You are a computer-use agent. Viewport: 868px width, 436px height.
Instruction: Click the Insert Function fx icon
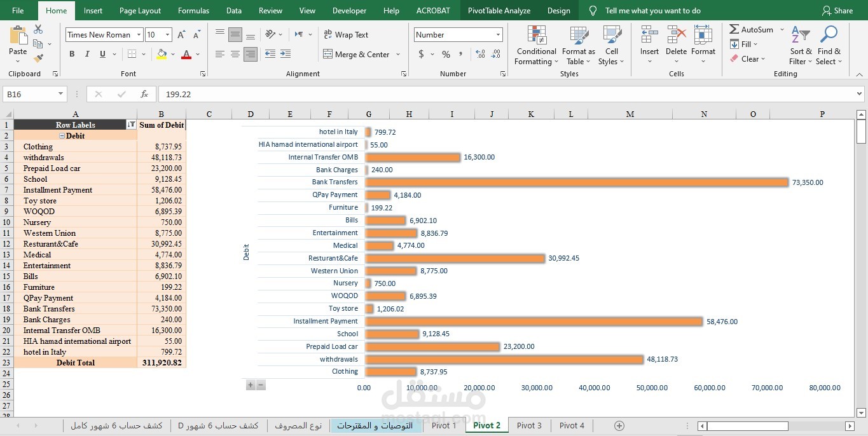[x=144, y=94]
